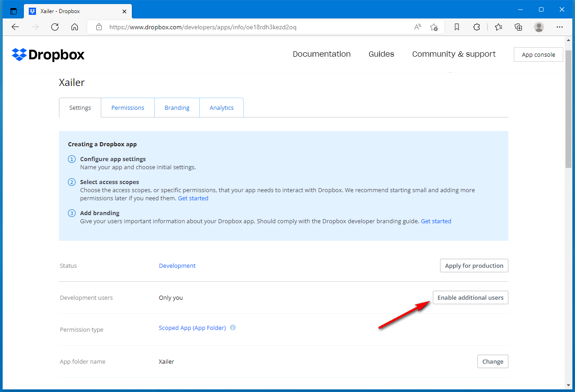Click 'Add branding' step text
This screenshot has width=575, height=392.
pyautogui.click(x=100, y=213)
